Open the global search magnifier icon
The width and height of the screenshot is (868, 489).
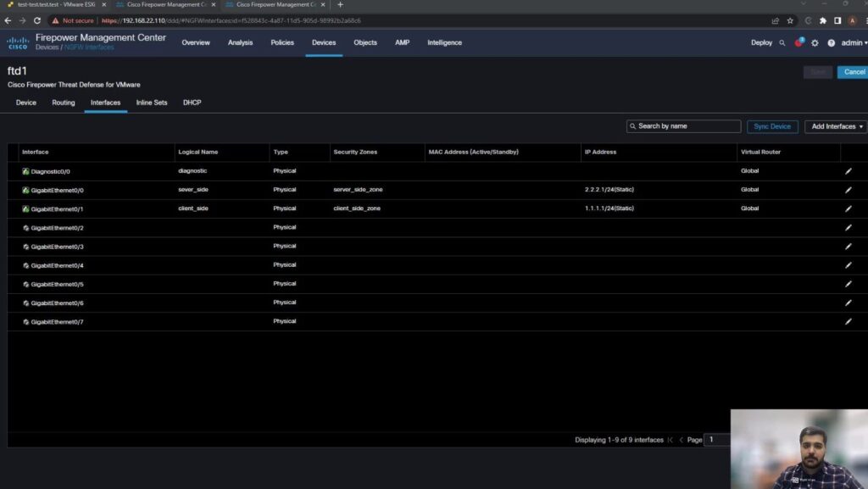[782, 42]
